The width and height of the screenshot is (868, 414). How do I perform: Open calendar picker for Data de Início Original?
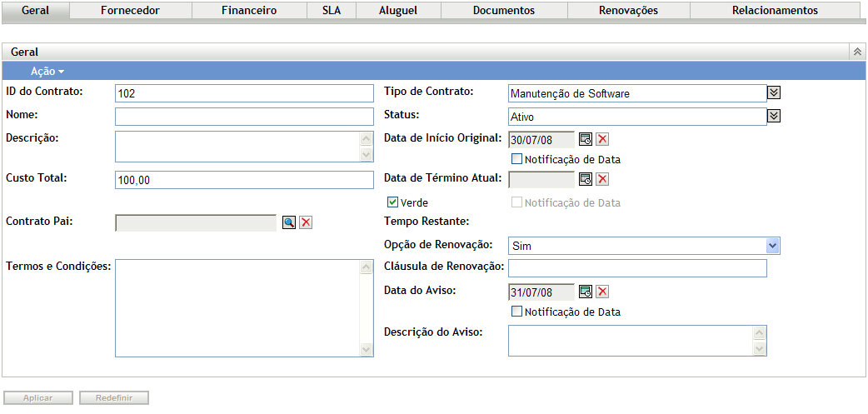pos(586,139)
